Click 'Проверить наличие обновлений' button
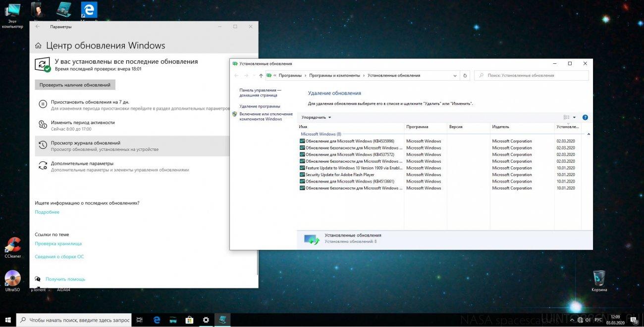 (x=75, y=85)
